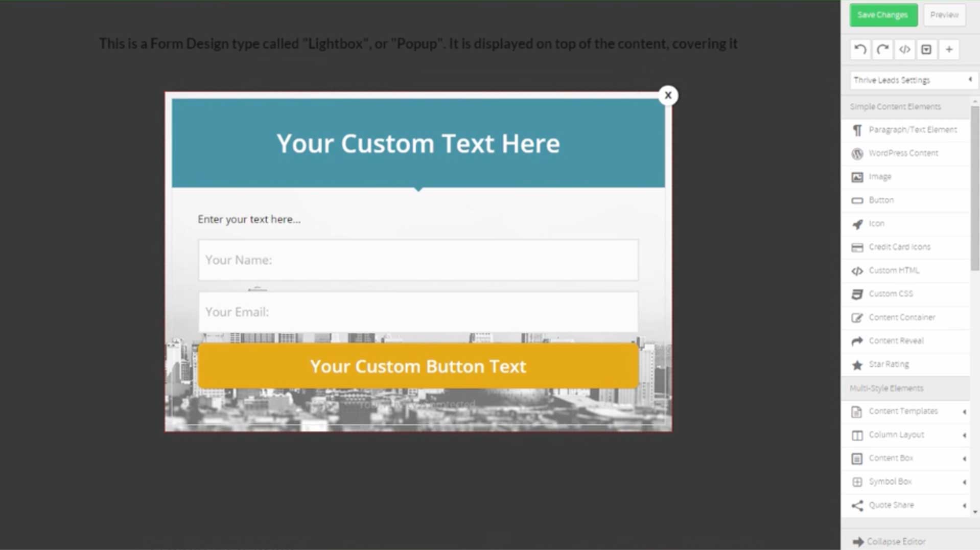980x550 pixels.
Task: Click the Redo arrow
Action: pyautogui.click(x=882, y=49)
